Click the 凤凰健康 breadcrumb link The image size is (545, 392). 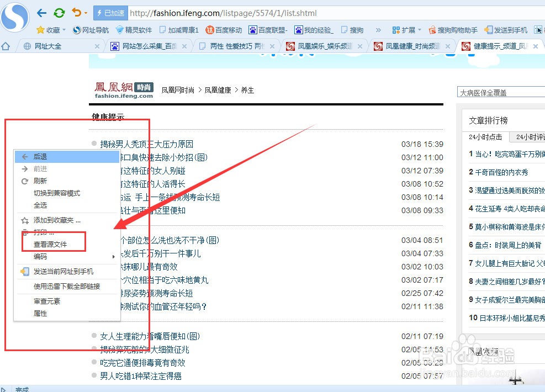218,89
